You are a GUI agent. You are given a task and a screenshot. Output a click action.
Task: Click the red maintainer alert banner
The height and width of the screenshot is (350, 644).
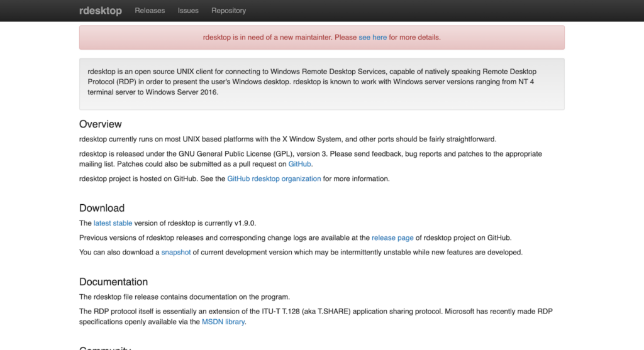point(503,38)
